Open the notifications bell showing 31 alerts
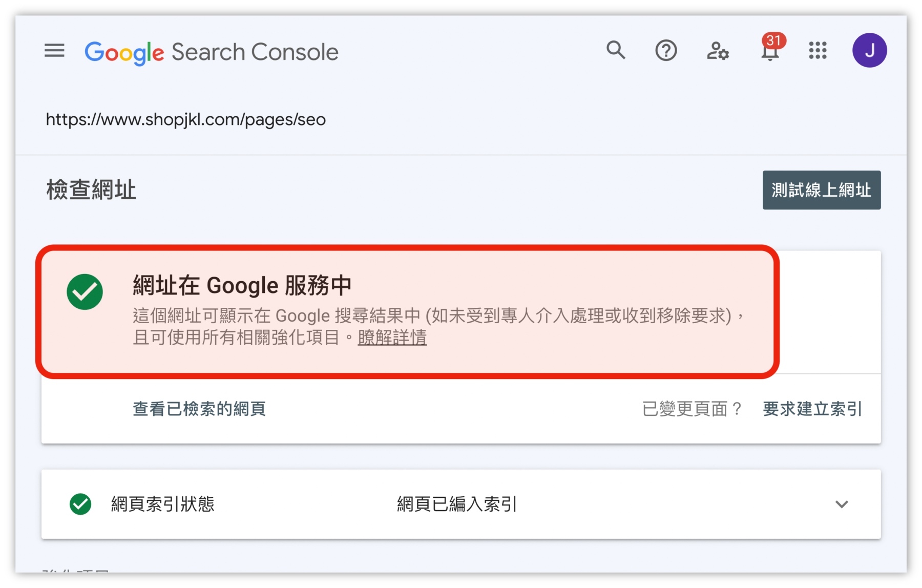This screenshot has height=588, width=922. pyautogui.click(x=769, y=52)
